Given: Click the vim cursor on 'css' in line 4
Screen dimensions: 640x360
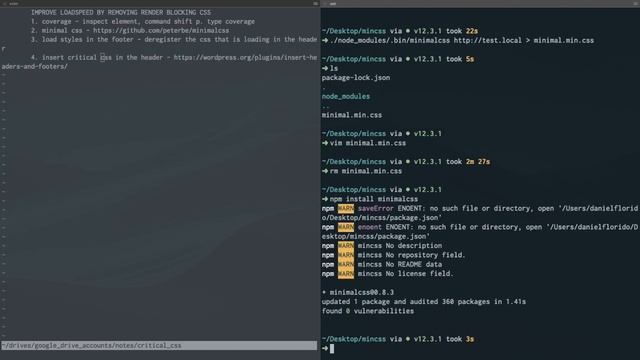Looking at the screenshot, I should pos(102,58).
